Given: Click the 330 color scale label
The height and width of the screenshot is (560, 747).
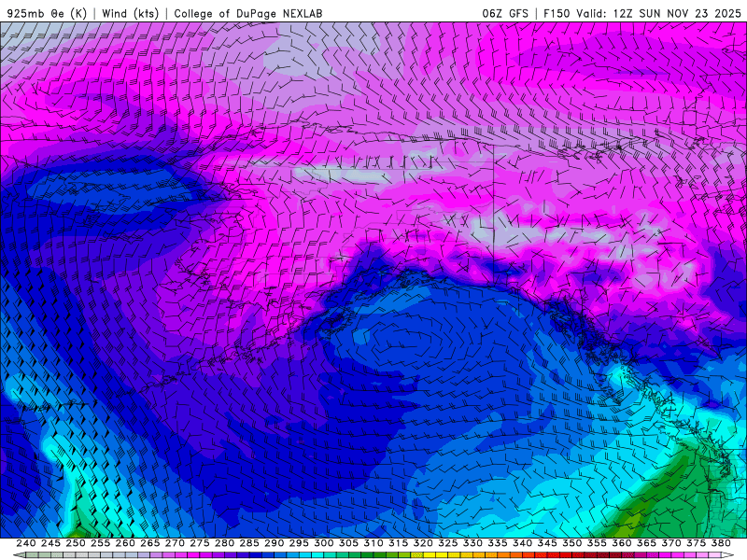Looking at the screenshot, I should point(472,543).
